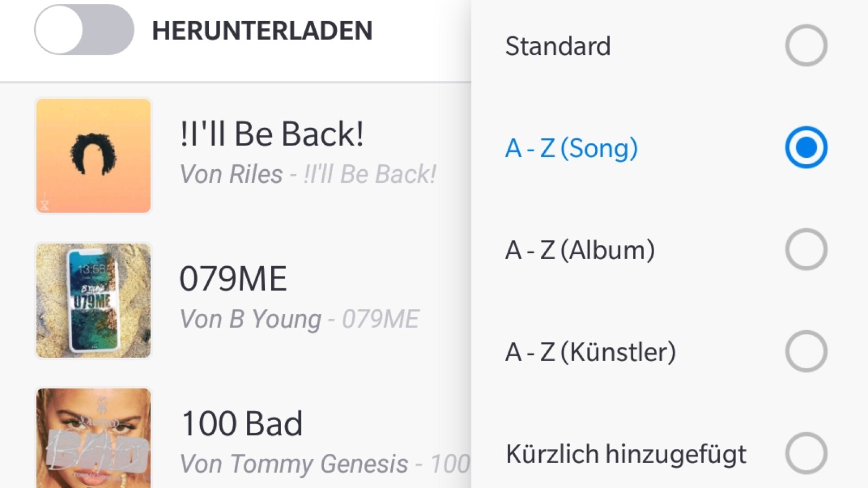The width and height of the screenshot is (868, 488).
Task: Open the !I'll Be Back! album cover
Action: 93,156
